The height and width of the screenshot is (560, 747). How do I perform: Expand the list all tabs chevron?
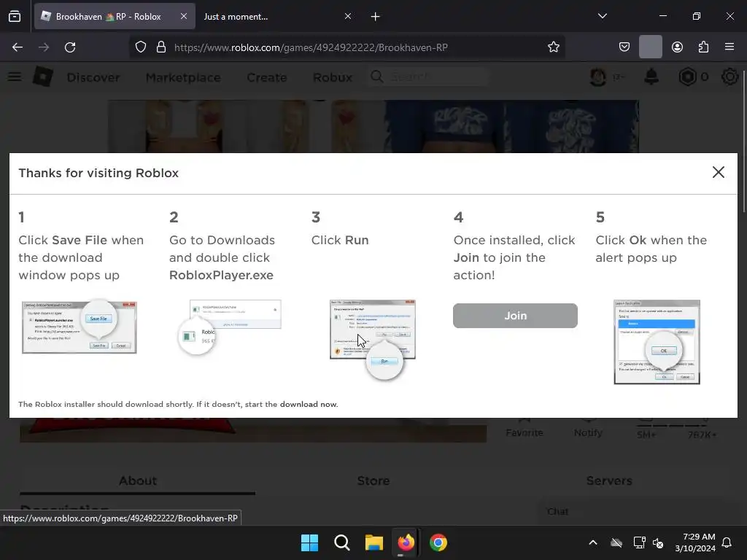[x=603, y=16]
